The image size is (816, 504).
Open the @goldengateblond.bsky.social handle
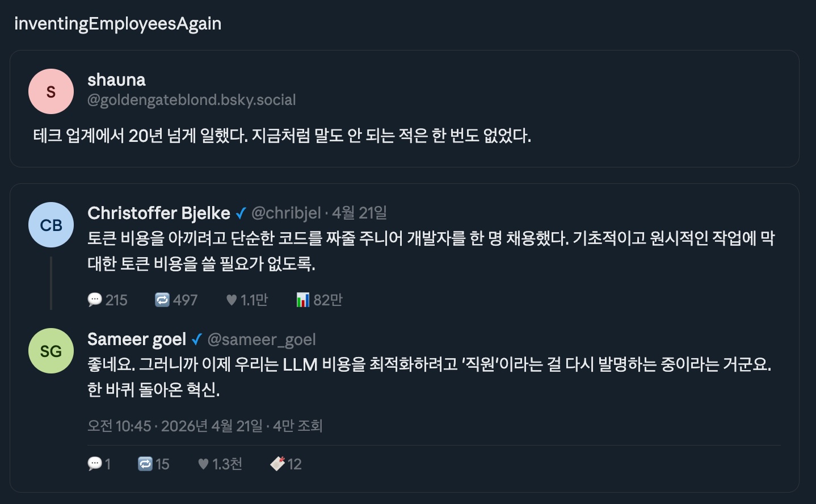(192, 100)
